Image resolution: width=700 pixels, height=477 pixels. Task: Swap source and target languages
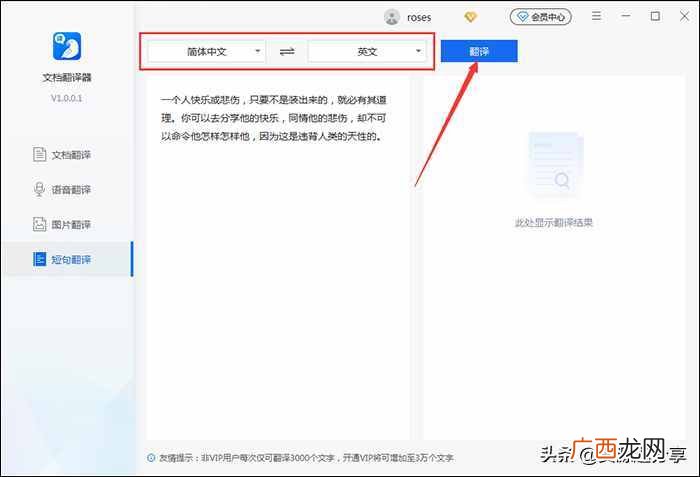click(287, 52)
